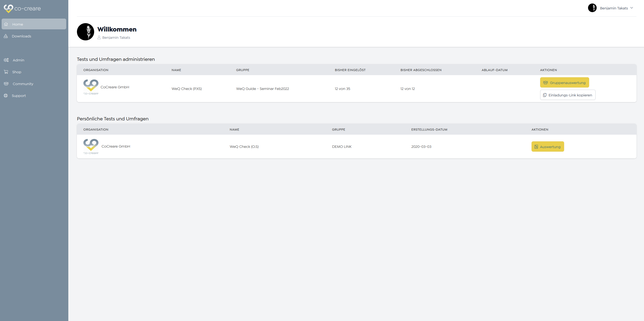Image resolution: width=644 pixels, height=321 pixels.
Task: Click the Admin gears icon
Action: click(x=6, y=60)
